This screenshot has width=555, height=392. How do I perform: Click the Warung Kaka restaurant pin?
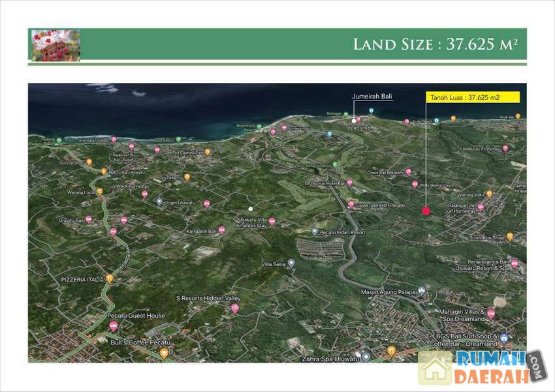click(x=489, y=194)
